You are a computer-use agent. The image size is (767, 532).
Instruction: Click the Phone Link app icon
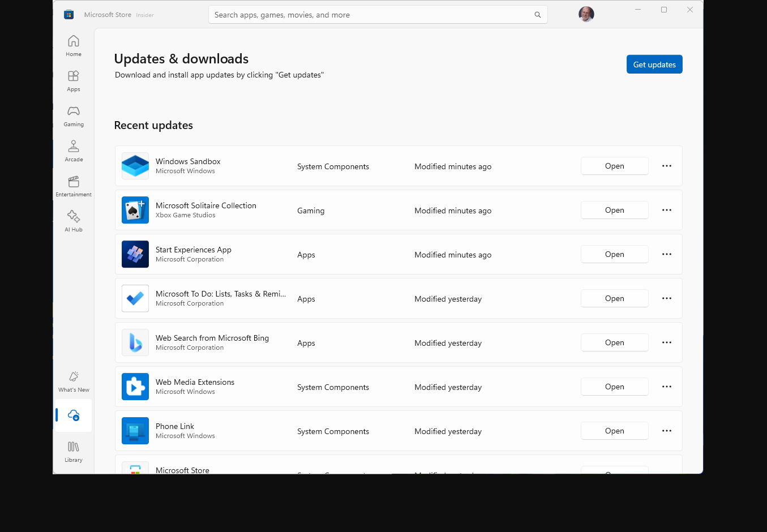(x=135, y=431)
